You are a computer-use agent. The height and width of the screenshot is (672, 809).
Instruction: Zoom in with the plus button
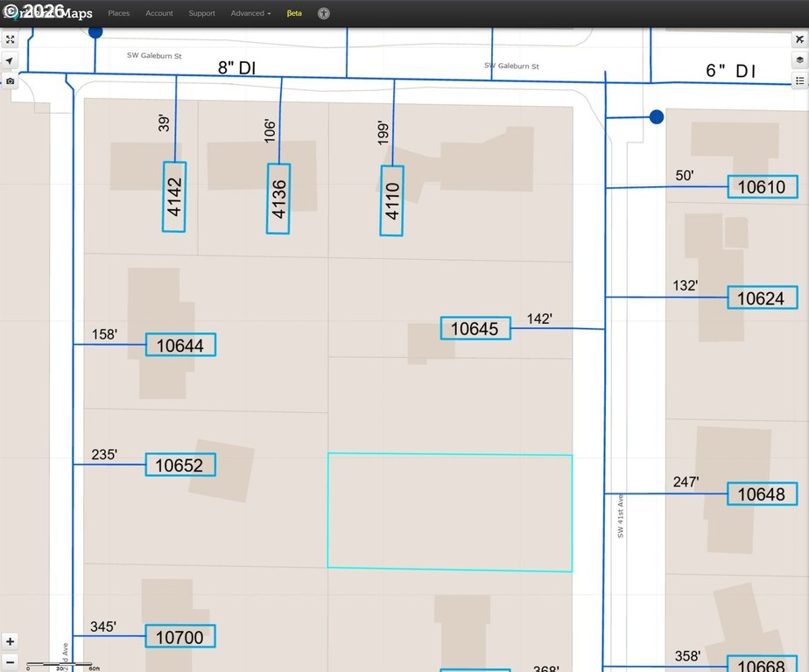point(10,641)
